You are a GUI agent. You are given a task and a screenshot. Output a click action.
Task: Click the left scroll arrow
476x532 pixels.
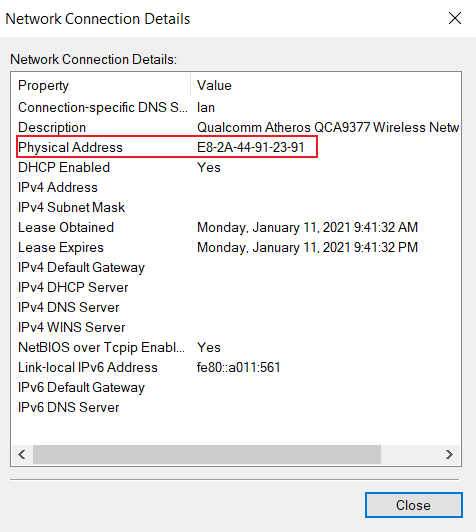22,454
